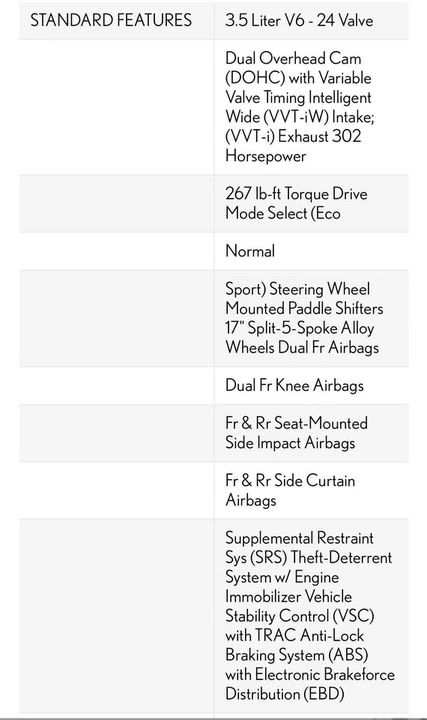
Task: Select the Theft-Deterrent text line
Action: click(342, 557)
